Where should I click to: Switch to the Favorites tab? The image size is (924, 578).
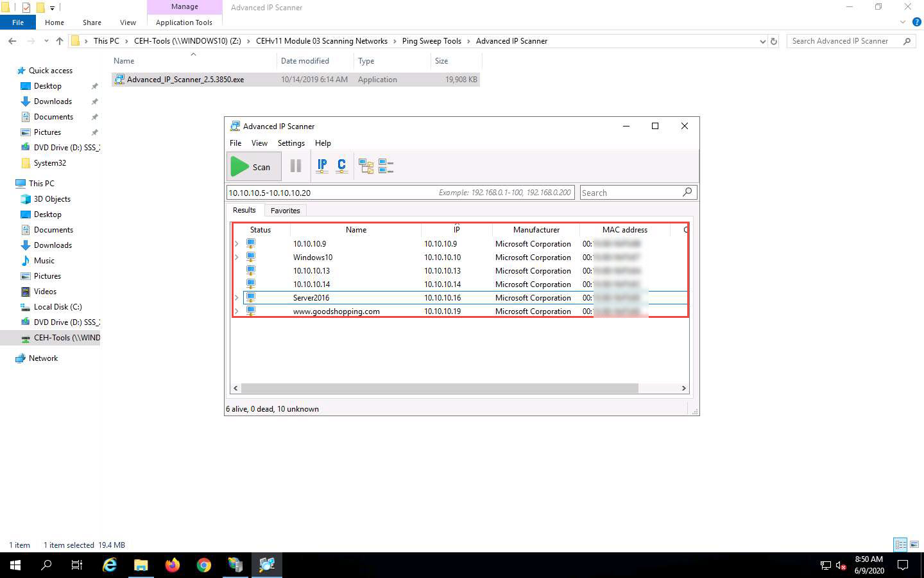pyautogui.click(x=285, y=211)
